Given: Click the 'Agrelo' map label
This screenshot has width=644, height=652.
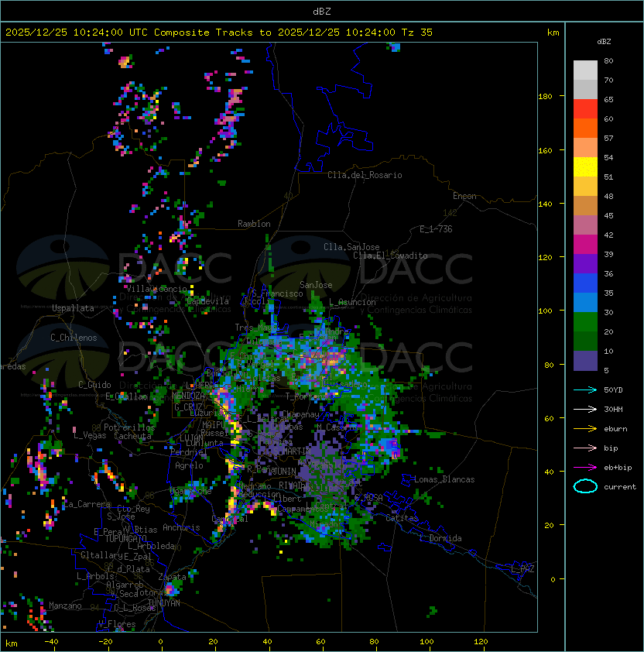Looking at the screenshot, I should coord(189,465).
